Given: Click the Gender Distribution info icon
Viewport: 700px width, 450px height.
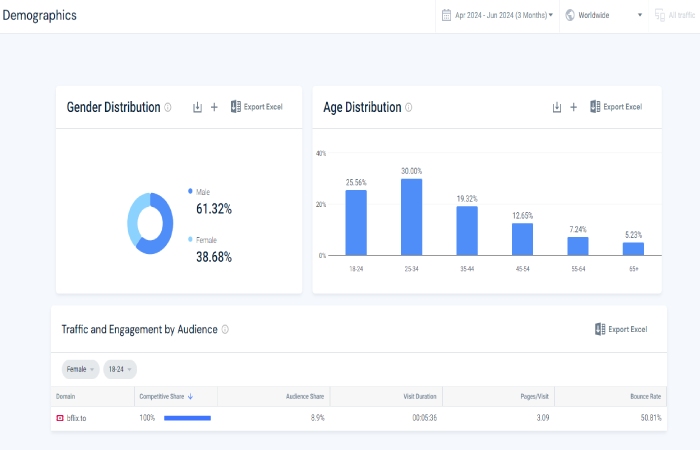Looking at the screenshot, I should coord(167,107).
